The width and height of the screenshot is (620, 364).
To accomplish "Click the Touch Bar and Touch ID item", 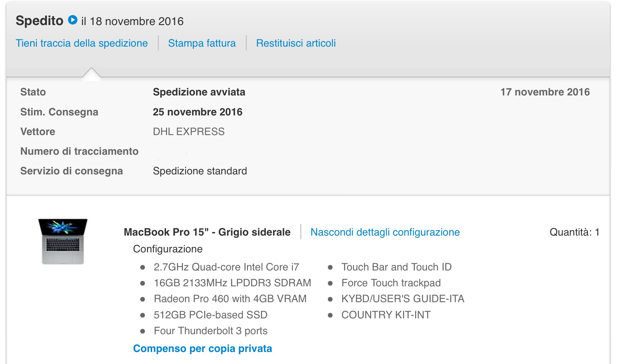I will pos(397,267).
